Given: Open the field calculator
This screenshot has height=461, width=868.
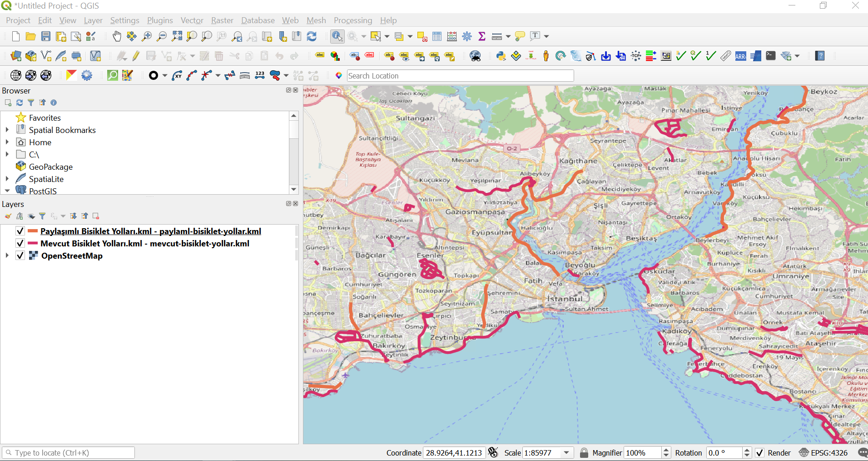Looking at the screenshot, I should (452, 36).
